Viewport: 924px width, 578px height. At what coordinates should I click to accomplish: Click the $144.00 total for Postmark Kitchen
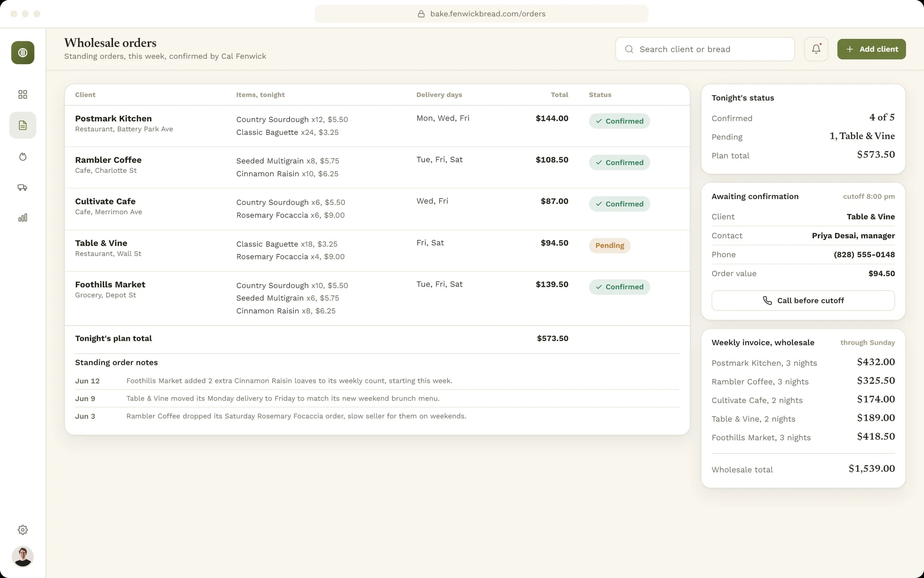pos(552,118)
